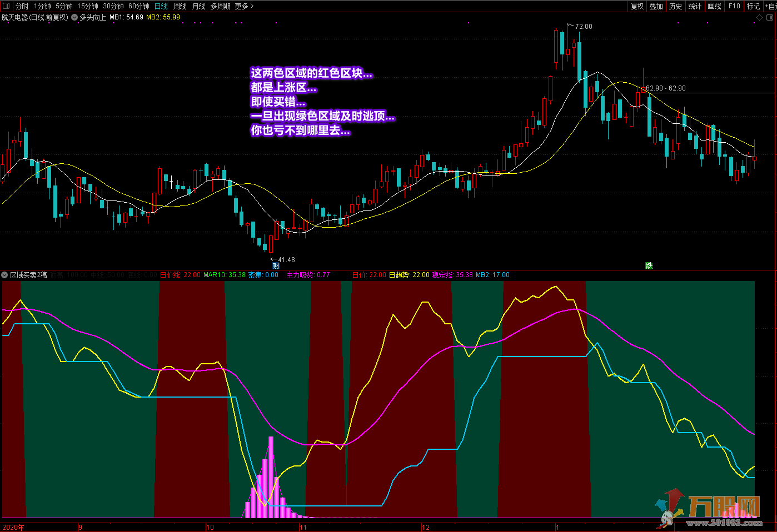This screenshot has width=777, height=532.
Task: Click the annotation line 这两色区域的红色区块
Action: (x=312, y=73)
